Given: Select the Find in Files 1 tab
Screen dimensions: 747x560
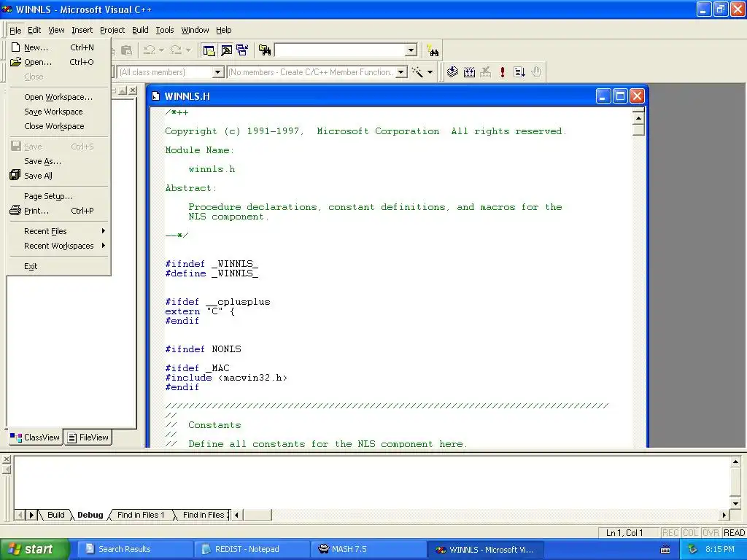Looking at the screenshot, I should coord(141,515).
